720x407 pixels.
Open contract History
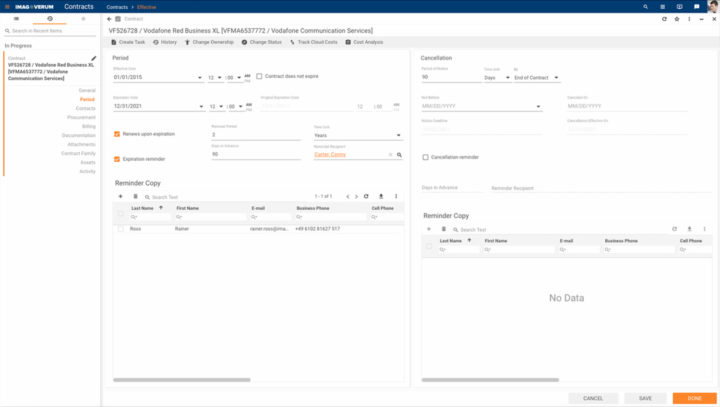coord(165,42)
